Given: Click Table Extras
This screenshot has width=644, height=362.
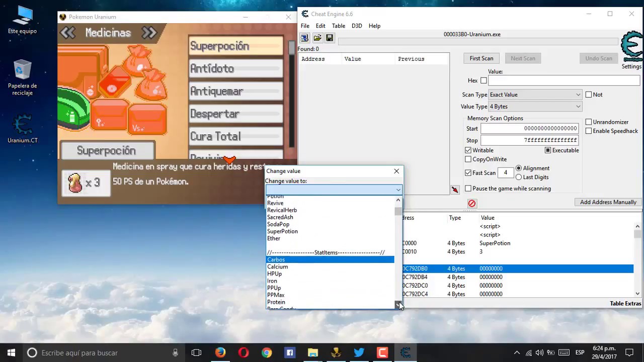Looking at the screenshot, I should 625,304.
